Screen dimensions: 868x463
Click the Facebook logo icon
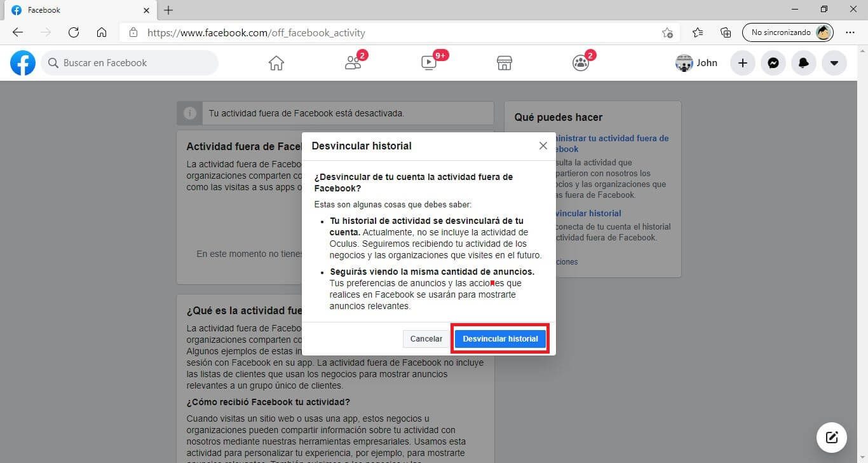[23, 63]
